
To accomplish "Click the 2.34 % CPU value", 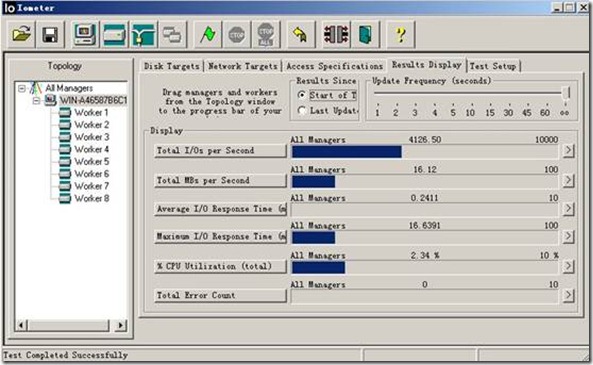I will [425, 256].
